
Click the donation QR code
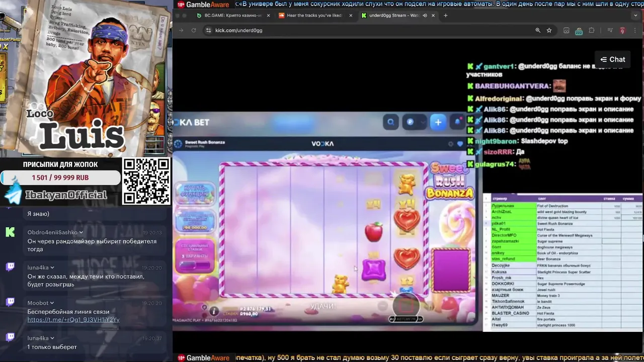[146, 182]
